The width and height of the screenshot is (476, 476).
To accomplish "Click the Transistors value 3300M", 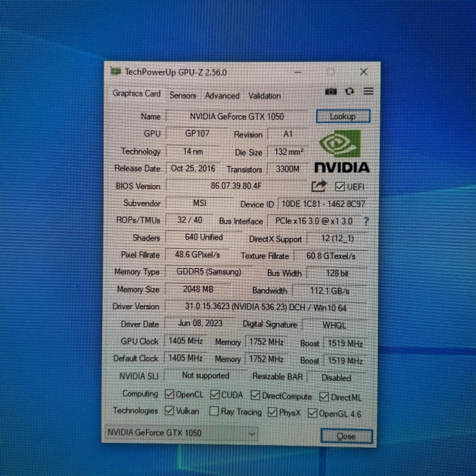I will [288, 169].
